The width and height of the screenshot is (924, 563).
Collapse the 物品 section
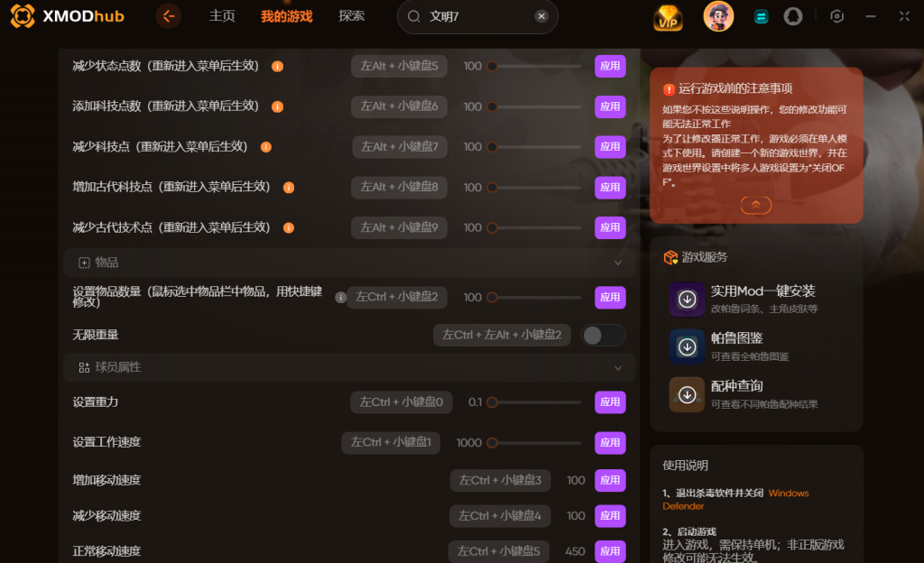617,263
